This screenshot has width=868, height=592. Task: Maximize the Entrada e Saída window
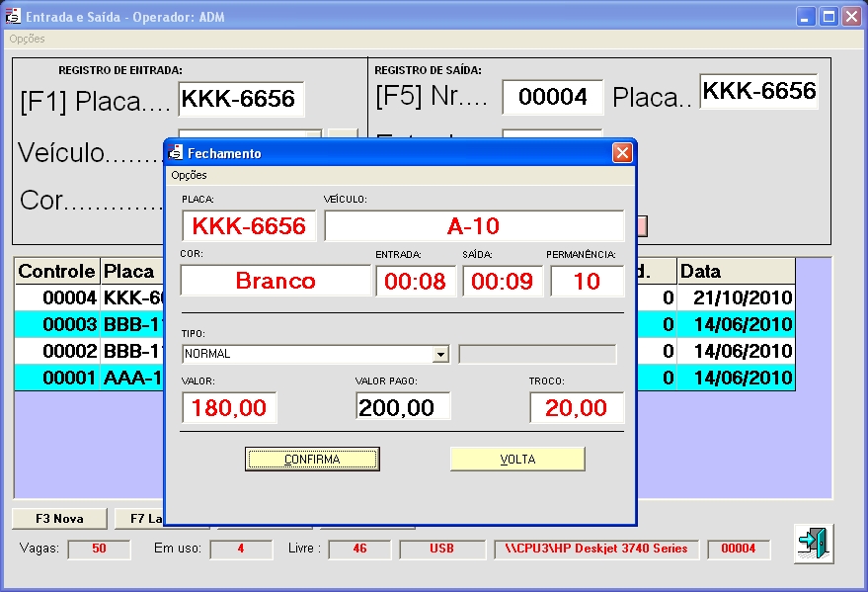pyautogui.click(x=829, y=17)
